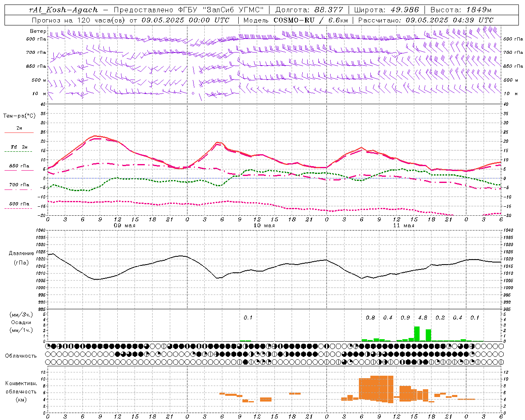
Task: Click the 500 гПа dotted pink legend line
Action: coord(18,208)
